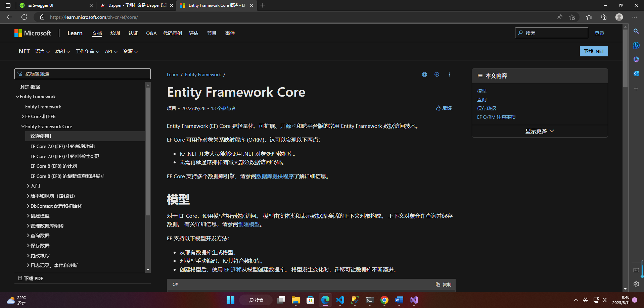Expand the 创建模型 tree node
644x308 pixels.
point(28,216)
